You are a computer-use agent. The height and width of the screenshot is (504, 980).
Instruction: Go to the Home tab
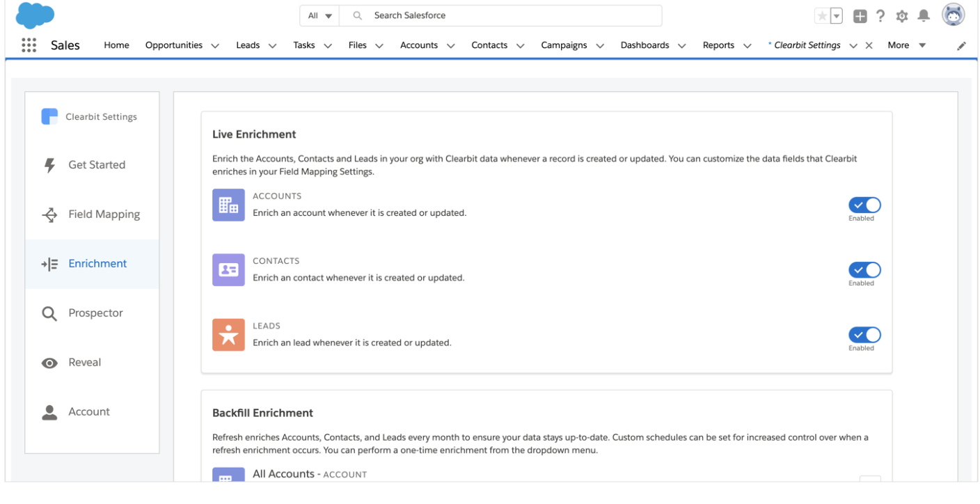[116, 45]
